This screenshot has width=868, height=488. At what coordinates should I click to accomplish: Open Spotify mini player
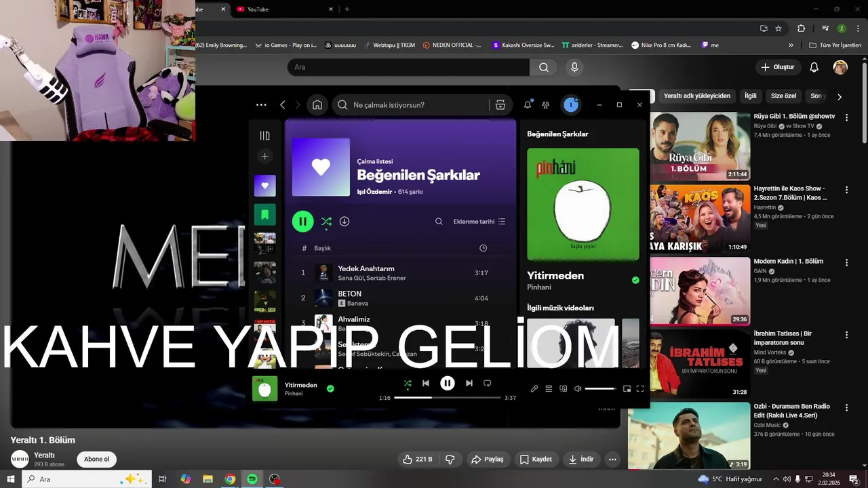pyautogui.click(x=627, y=388)
